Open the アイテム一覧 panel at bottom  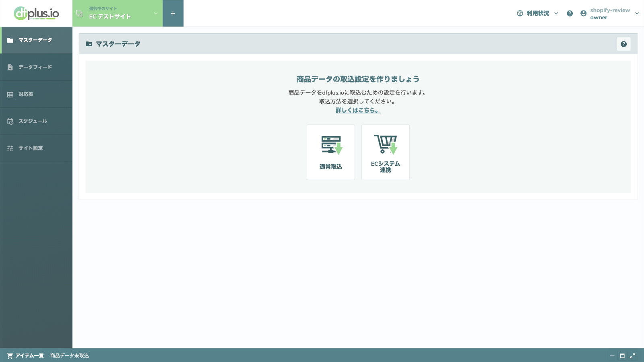(x=30, y=356)
